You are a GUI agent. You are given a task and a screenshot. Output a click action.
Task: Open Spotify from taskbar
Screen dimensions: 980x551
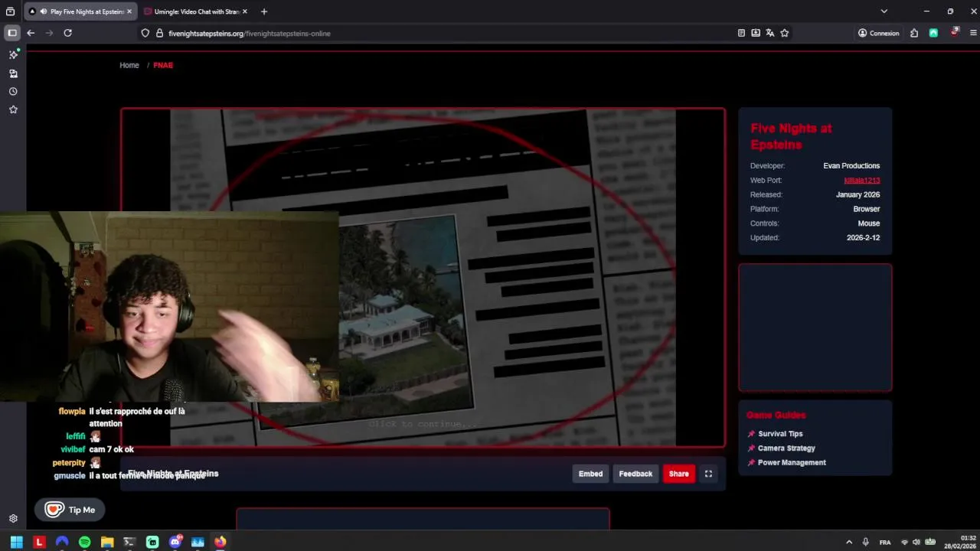pyautogui.click(x=84, y=542)
